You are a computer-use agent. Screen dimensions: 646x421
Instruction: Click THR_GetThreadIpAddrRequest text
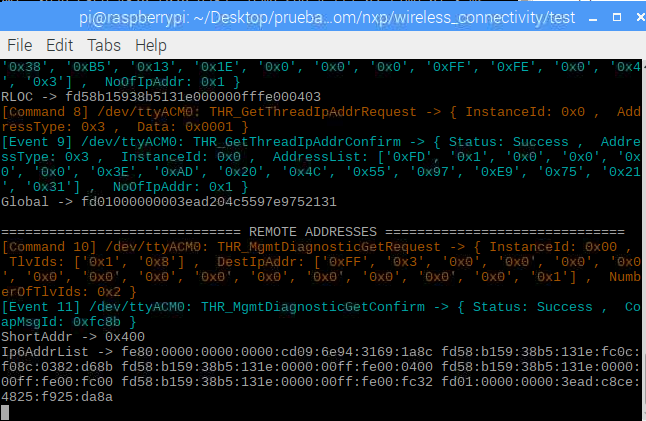click(x=313, y=112)
